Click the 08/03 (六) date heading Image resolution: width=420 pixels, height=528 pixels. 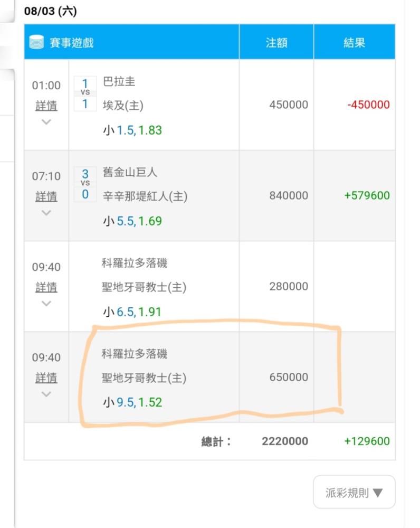click(51, 11)
